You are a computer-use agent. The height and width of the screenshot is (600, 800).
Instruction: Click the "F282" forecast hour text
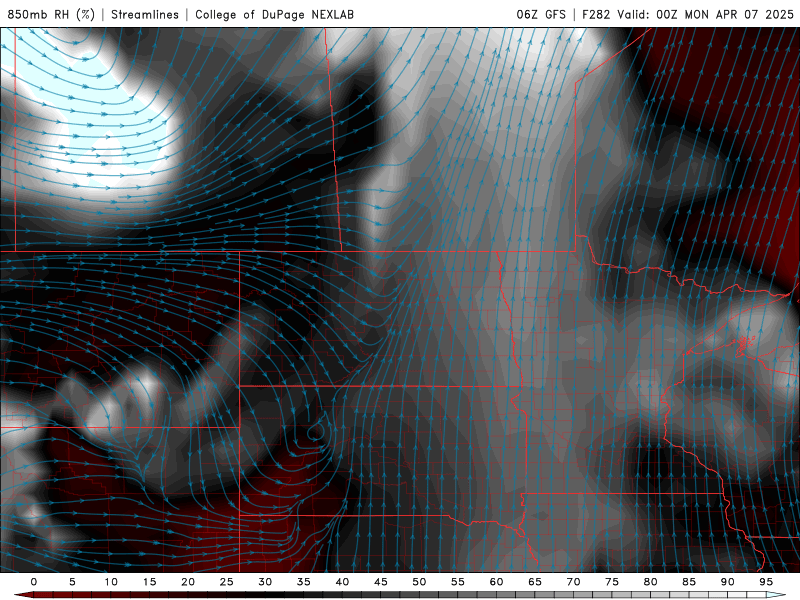click(x=596, y=14)
